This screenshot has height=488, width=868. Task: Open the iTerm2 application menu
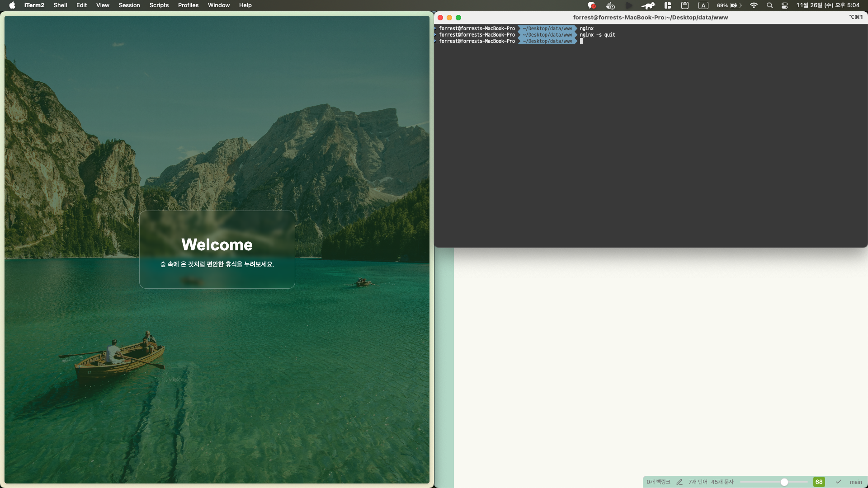34,5
